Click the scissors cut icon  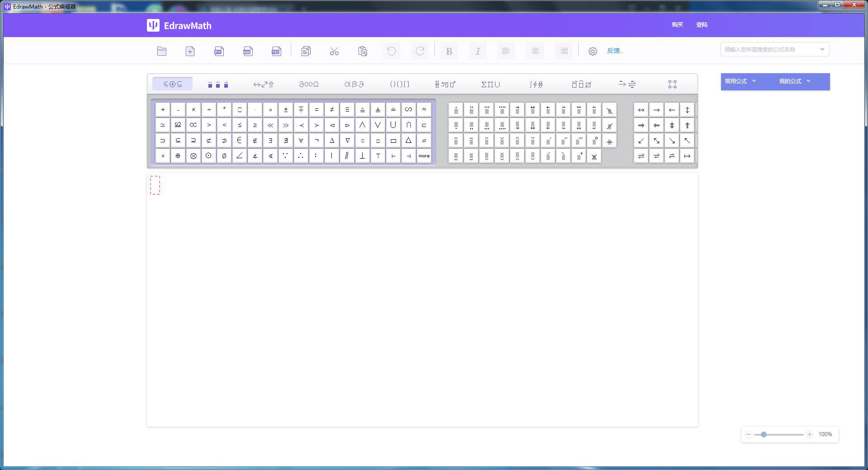(x=334, y=51)
